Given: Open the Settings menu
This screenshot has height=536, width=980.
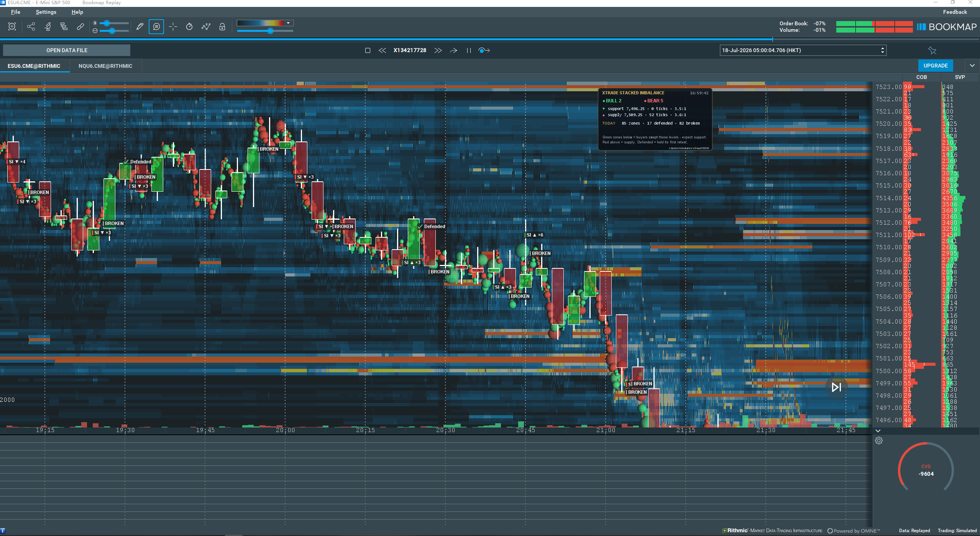Looking at the screenshot, I should click(46, 12).
